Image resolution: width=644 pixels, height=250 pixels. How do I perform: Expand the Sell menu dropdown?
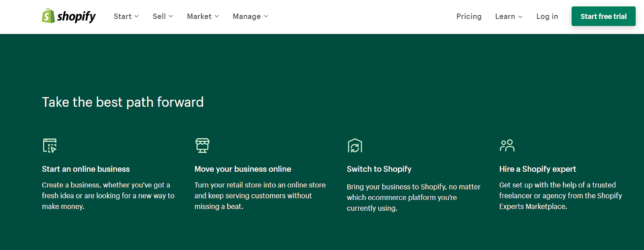(163, 17)
